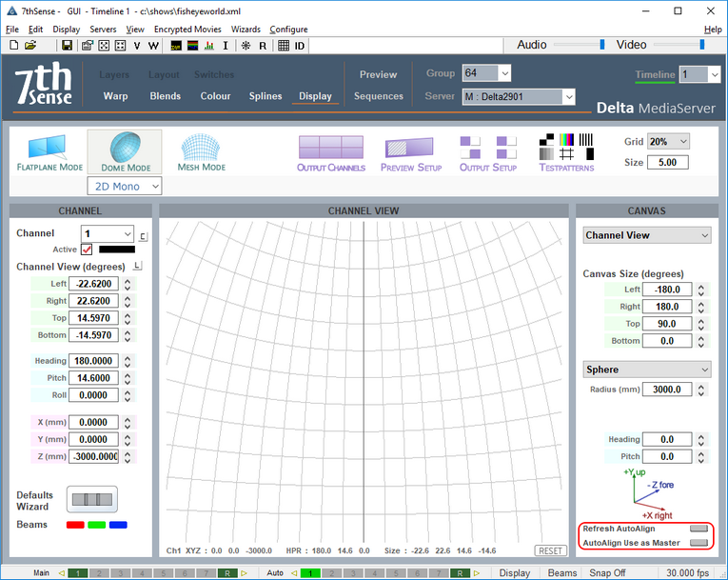Click the Video level slider
This screenshot has height=580, width=728.
679,45
